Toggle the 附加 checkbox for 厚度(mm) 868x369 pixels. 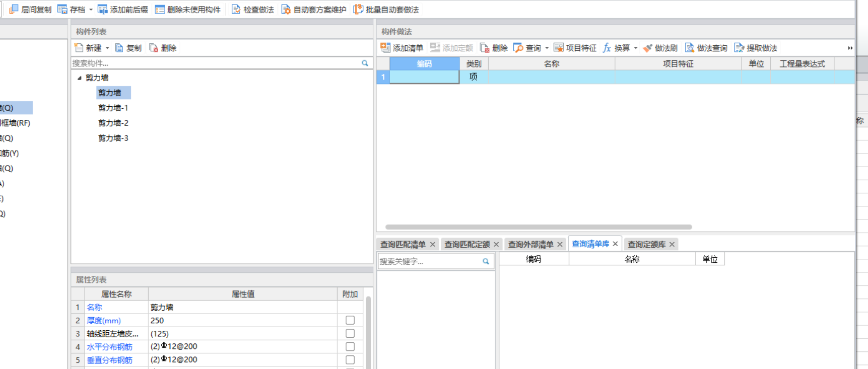(350, 320)
